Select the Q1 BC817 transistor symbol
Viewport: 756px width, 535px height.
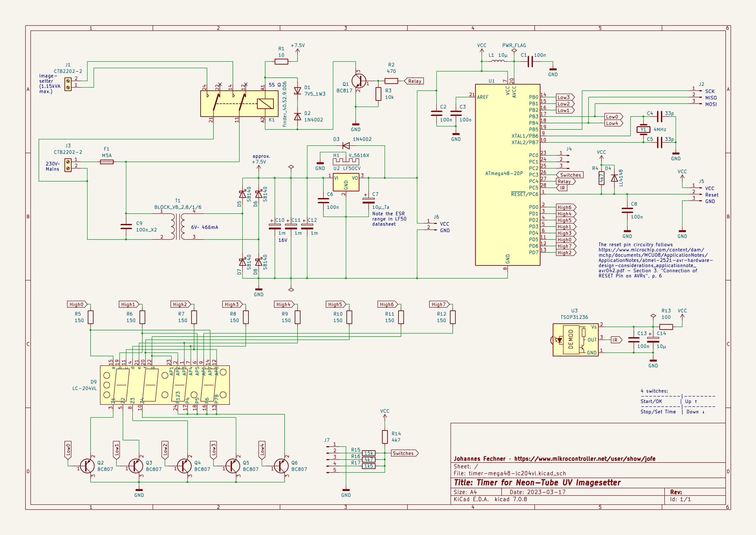pyautogui.click(x=359, y=81)
